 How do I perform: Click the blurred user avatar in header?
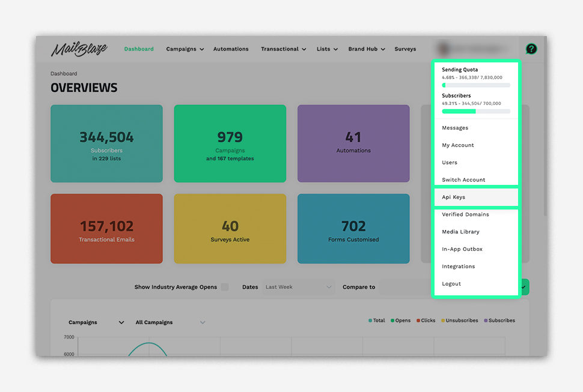click(x=445, y=49)
